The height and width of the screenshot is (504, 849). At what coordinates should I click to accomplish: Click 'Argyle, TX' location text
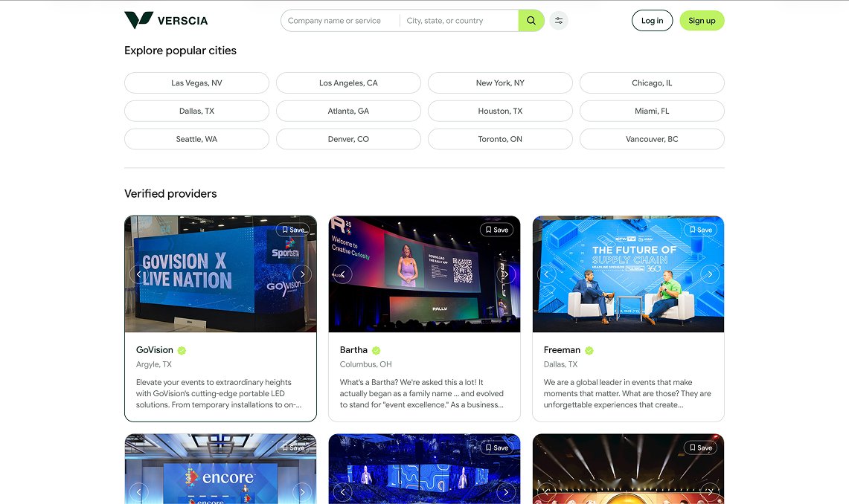pyautogui.click(x=154, y=364)
